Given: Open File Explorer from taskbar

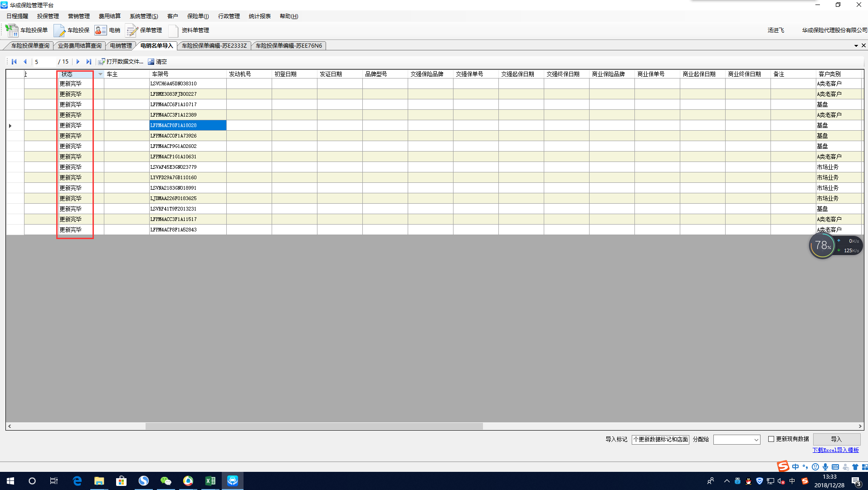Looking at the screenshot, I should pyautogui.click(x=99, y=481).
